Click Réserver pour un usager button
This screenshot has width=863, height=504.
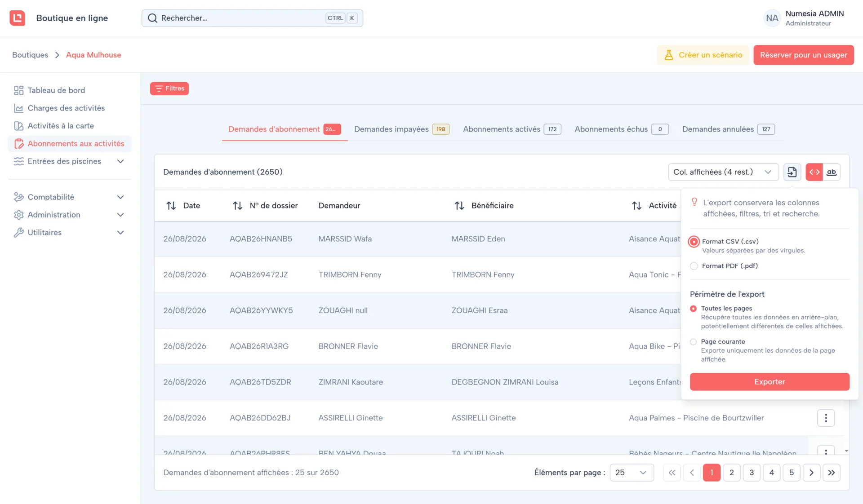803,55
